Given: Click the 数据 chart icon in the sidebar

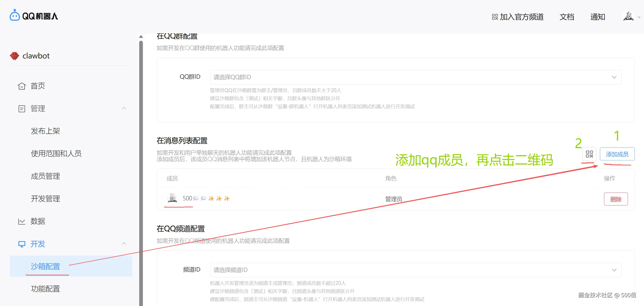Looking at the screenshot, I should coord(22,221).
